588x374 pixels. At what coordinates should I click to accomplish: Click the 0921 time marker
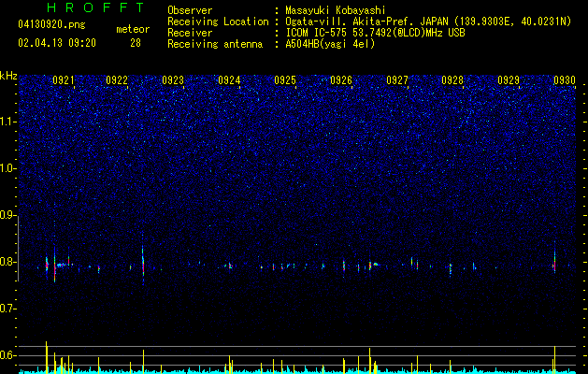point(64,79)
